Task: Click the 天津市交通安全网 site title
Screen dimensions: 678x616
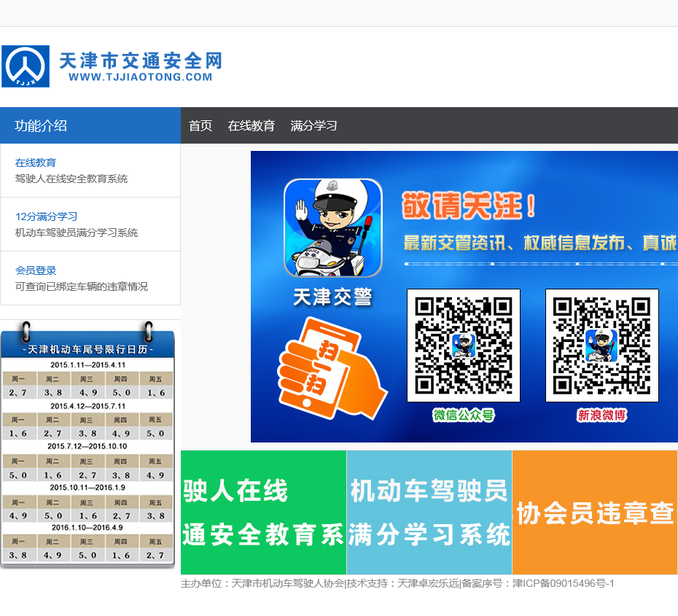Action: point(141,61)
